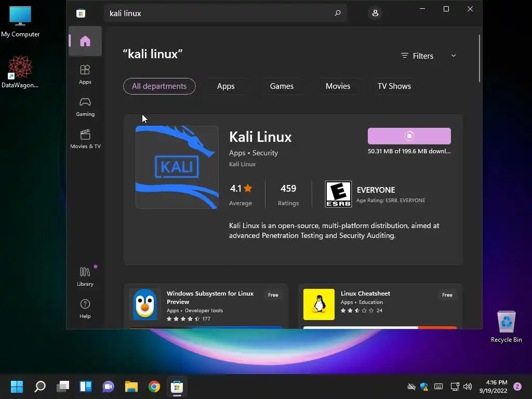The height and width of the screenshot is (399, 532).
Task: Open Widgets from the taskbar
Action: [86, 386]
